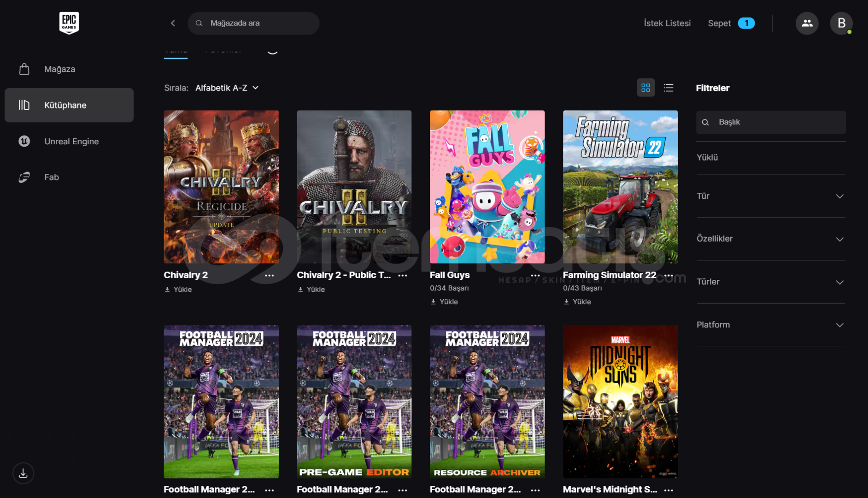Click the 'Mağazada ara' search field
868x498 pixels.
click(x=253, y=23)
